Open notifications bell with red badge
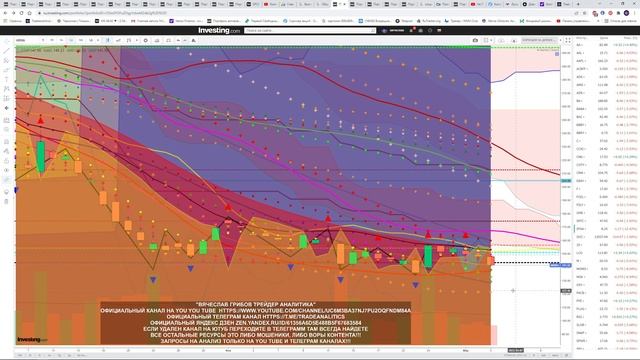Image resolution: width=640 pixels, height=360 pixels. click(x=412, y=30)
